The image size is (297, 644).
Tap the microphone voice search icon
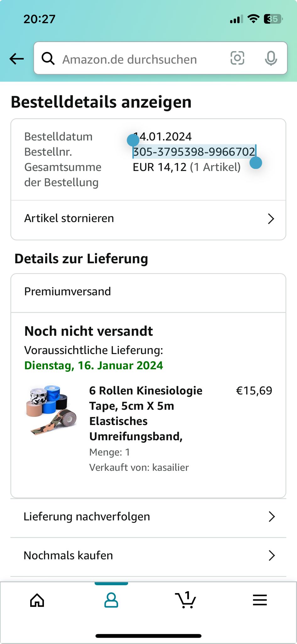coord(271,58)
